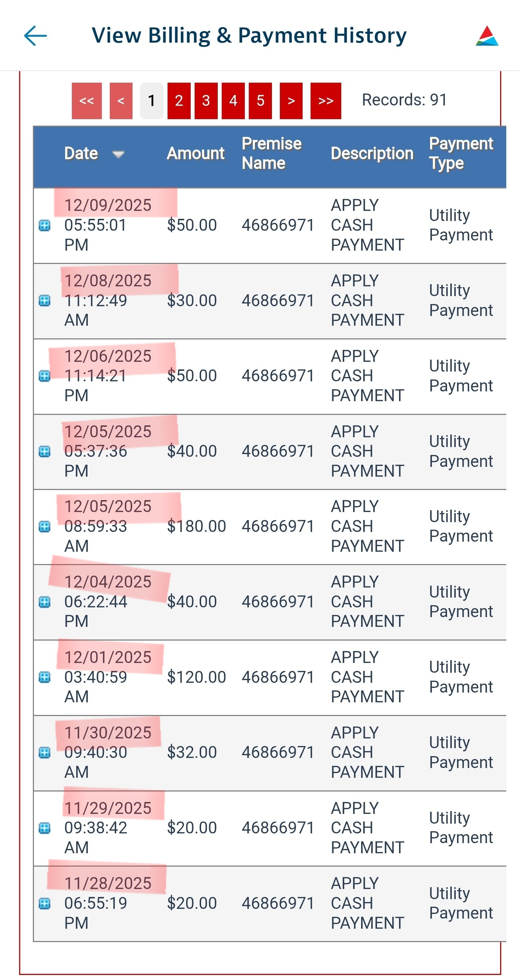Viewport: 520px width, 980px height.
Task: Tap the triangle company logo icon
Action: (486, 36)
